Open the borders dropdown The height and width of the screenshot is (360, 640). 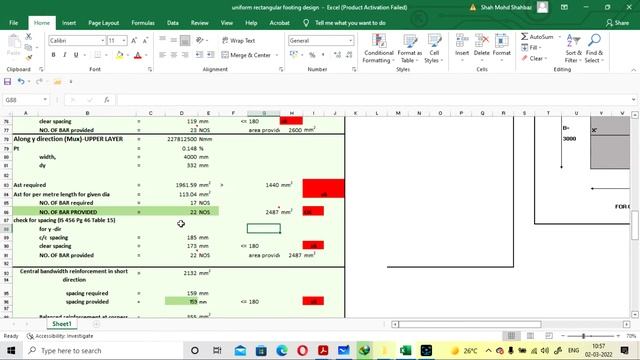tap(106, 55)
